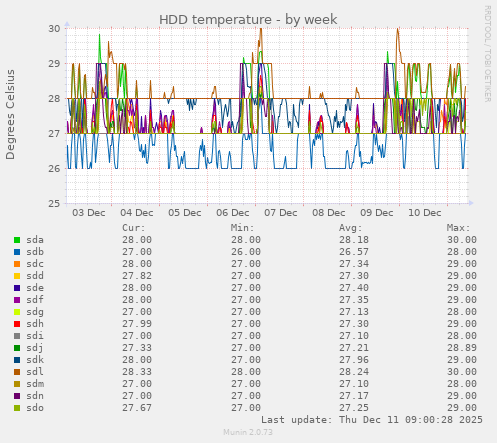This screenshot has height=443, width=497.
Task: Click the '10 Dec' x-axis label
Action: point(425,213)
